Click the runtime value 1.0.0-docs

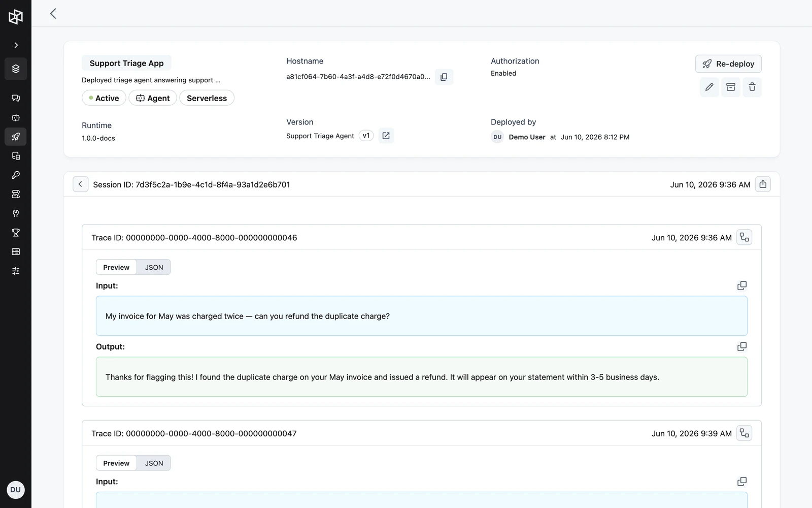[x=98, y=138]
